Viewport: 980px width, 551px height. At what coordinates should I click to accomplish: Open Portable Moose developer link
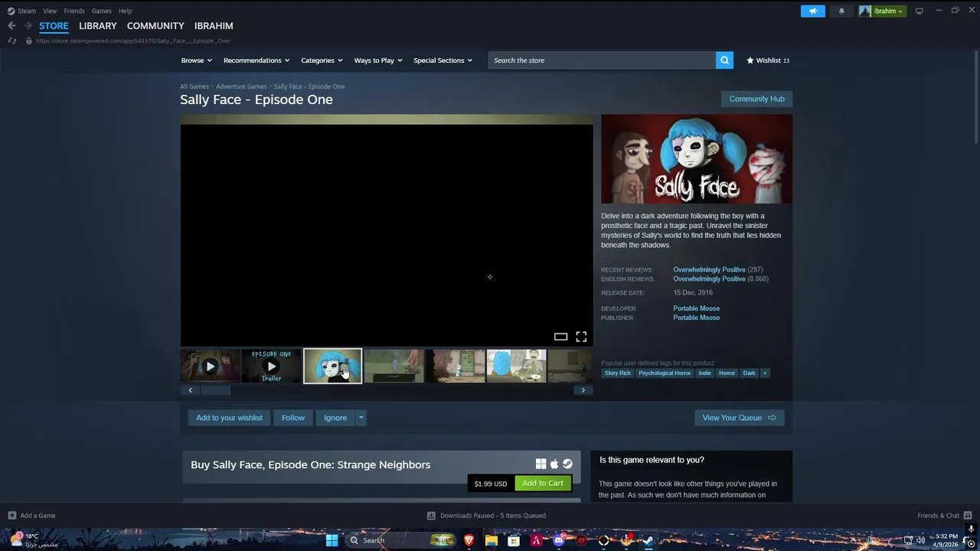pos(696,308)
